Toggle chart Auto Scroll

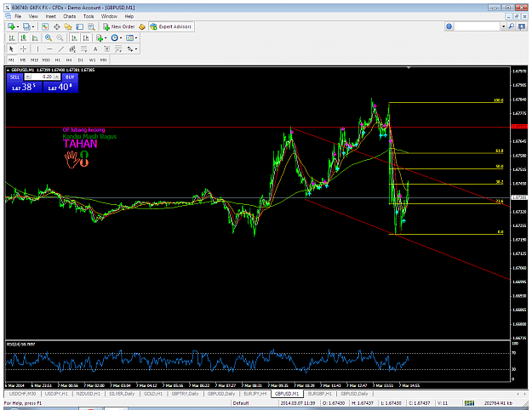pos(74,37)
